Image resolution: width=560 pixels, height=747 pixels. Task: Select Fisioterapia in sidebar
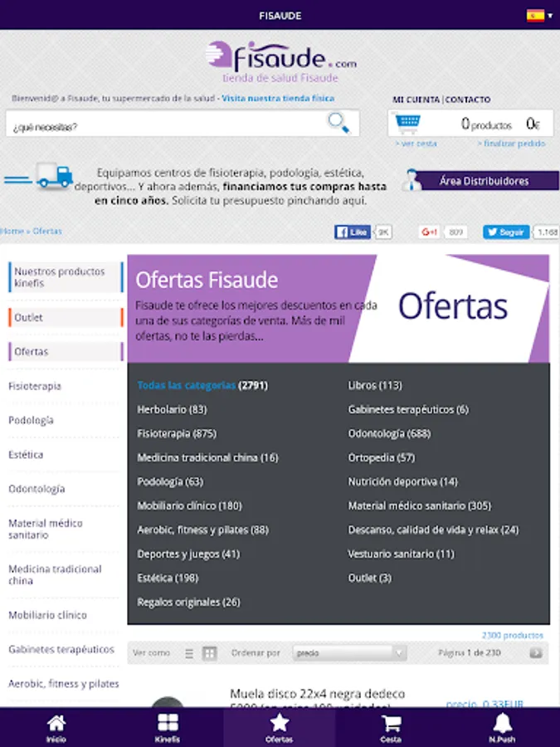(35, 386)
